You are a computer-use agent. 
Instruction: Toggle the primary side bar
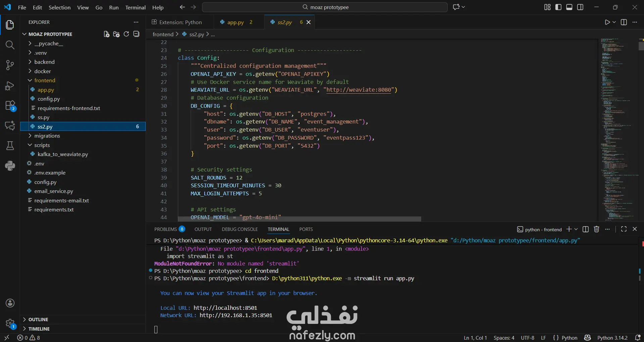(x=558, y=7)
